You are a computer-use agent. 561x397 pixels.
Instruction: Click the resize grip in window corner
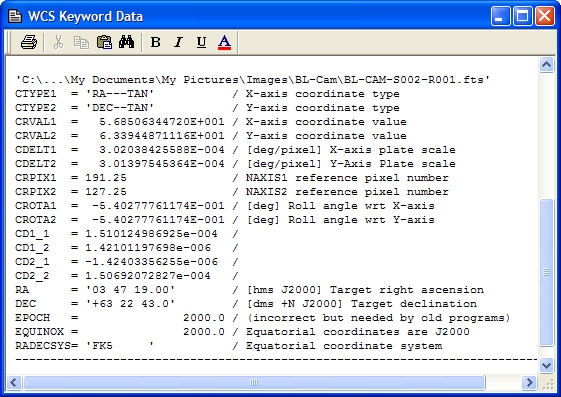click(549, 384)
